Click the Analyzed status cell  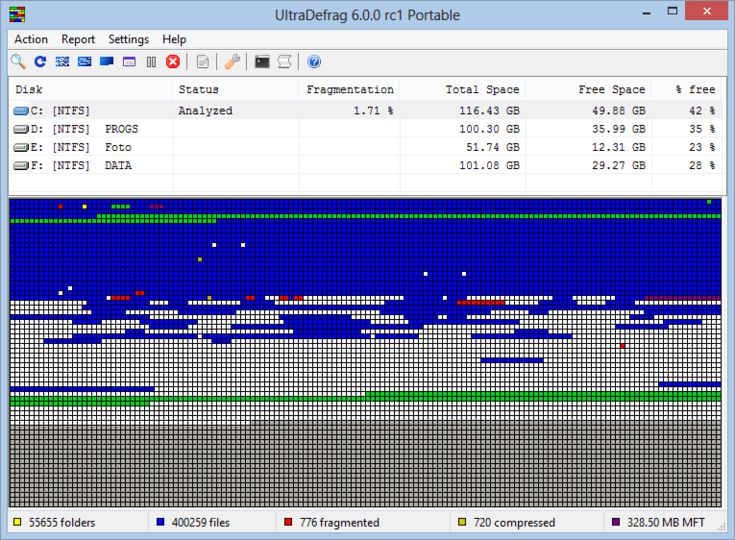pos(205,111)
